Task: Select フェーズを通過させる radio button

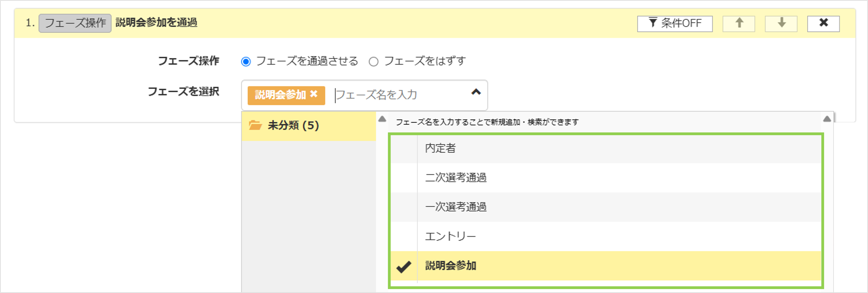Action: coord(246,62)
